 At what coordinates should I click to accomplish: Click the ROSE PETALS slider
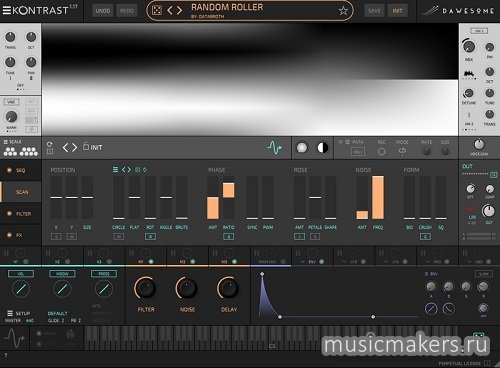coord(315,198)
